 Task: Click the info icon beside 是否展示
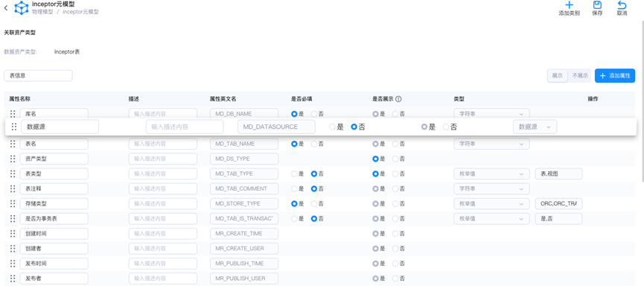point(398,99)
